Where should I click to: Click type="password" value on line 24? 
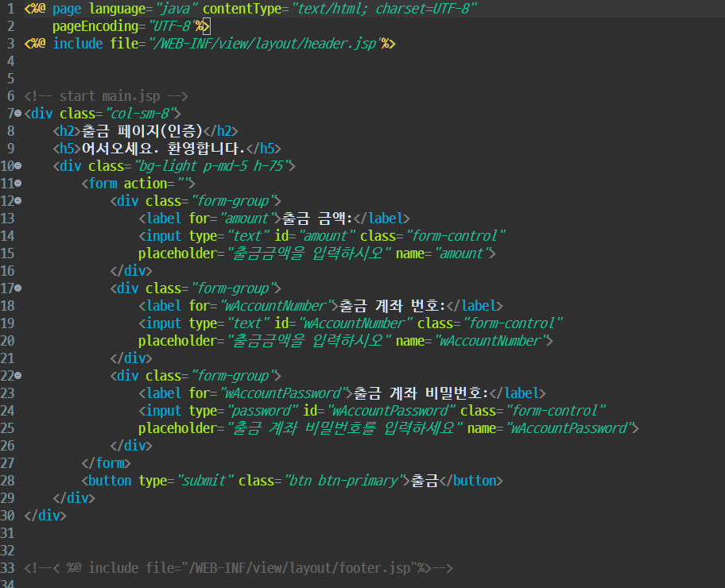click(262, 411)
